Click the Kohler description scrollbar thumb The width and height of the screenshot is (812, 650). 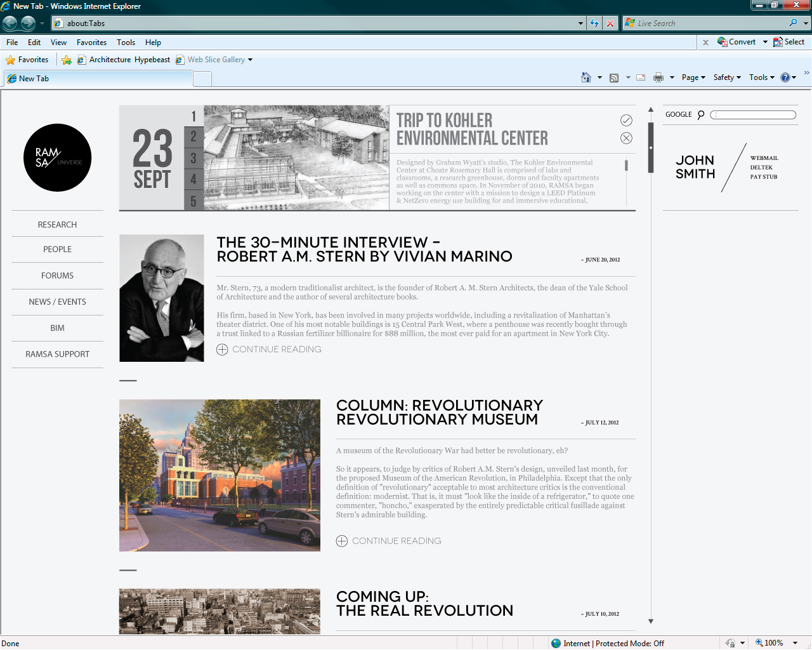(626, 166)
